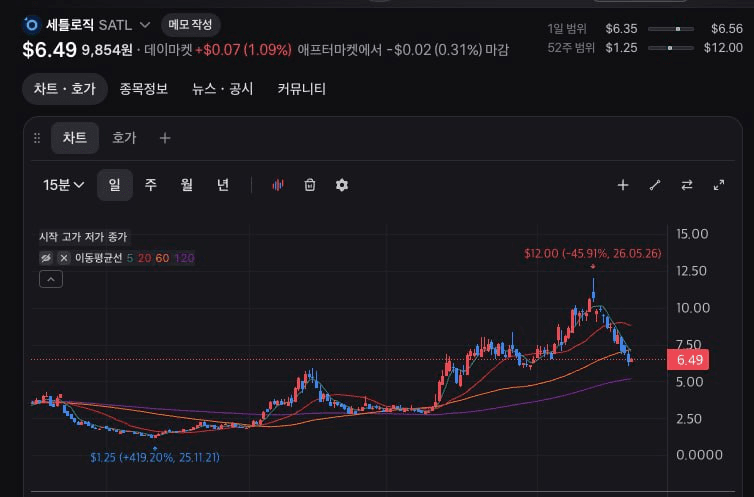754x497 pixels.
Task: Toggle moving average visibility eye icon
Action: coord(46,258)
